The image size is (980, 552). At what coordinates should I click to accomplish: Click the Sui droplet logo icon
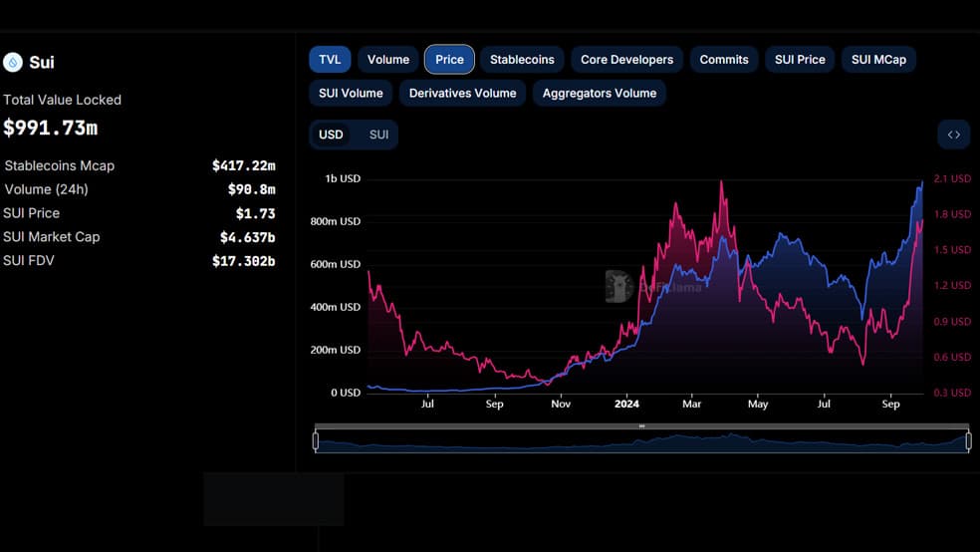13,63
